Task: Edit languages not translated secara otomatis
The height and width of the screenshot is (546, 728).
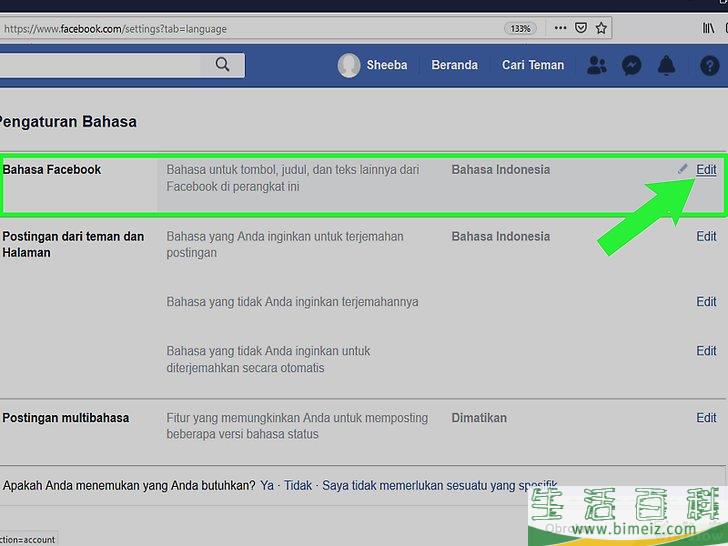Action: point(706,351)
